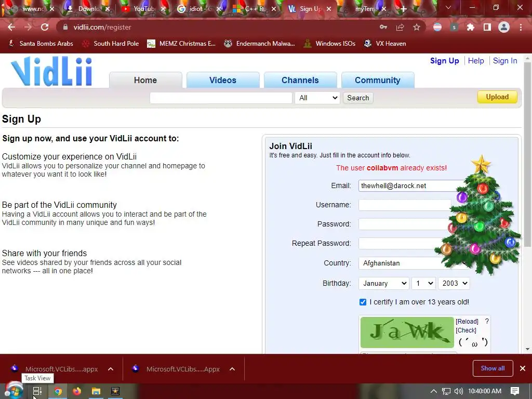Reload the page with the refresh icon
Viewport: 532px width, 399px height.
pos(45,27)
